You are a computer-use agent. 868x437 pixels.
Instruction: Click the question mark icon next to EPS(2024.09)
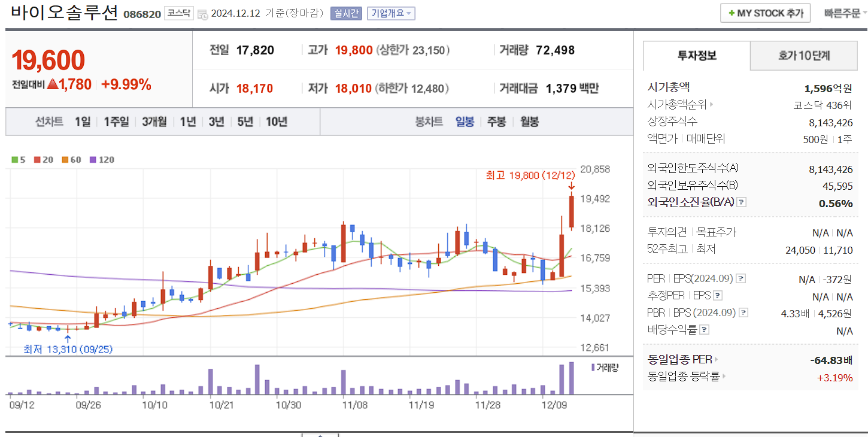coord(740,278)
